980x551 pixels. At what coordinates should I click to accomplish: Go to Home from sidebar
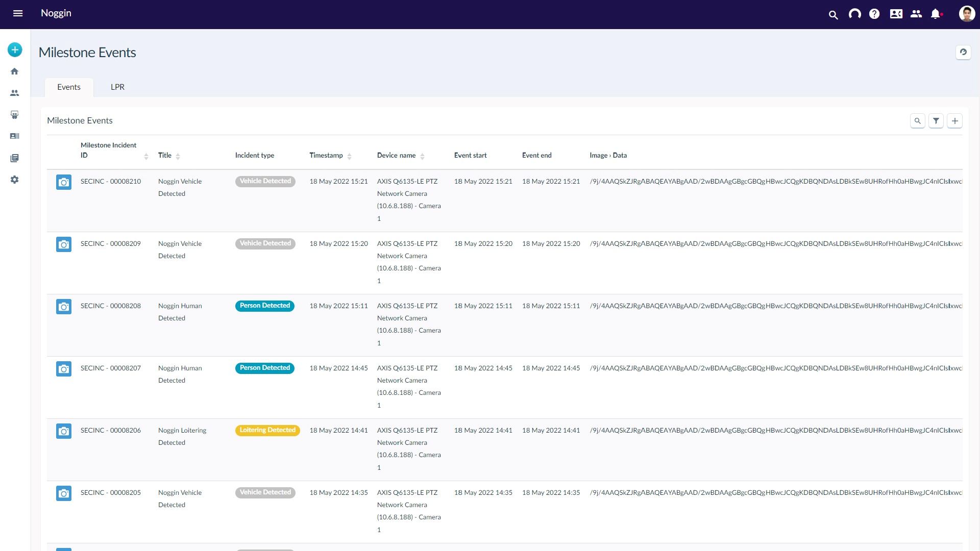(x=15, y=71)
